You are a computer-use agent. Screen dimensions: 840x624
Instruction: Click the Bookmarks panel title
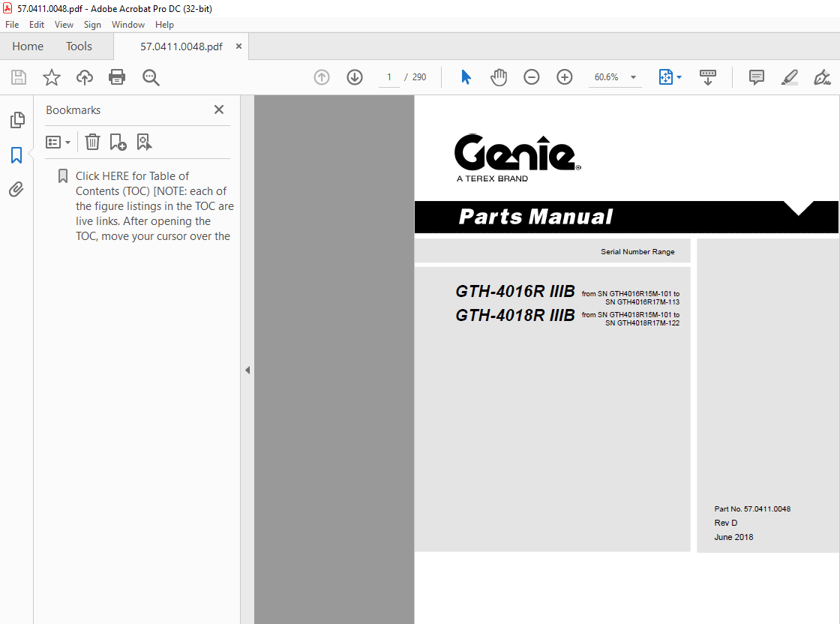pos(73,109)
